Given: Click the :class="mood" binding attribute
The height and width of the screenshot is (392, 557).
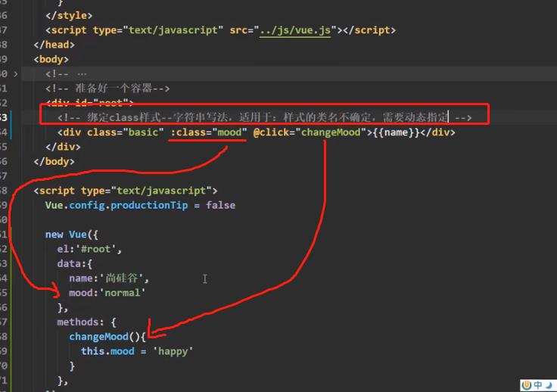Looking at the screenshot, I should click(209, 132).
